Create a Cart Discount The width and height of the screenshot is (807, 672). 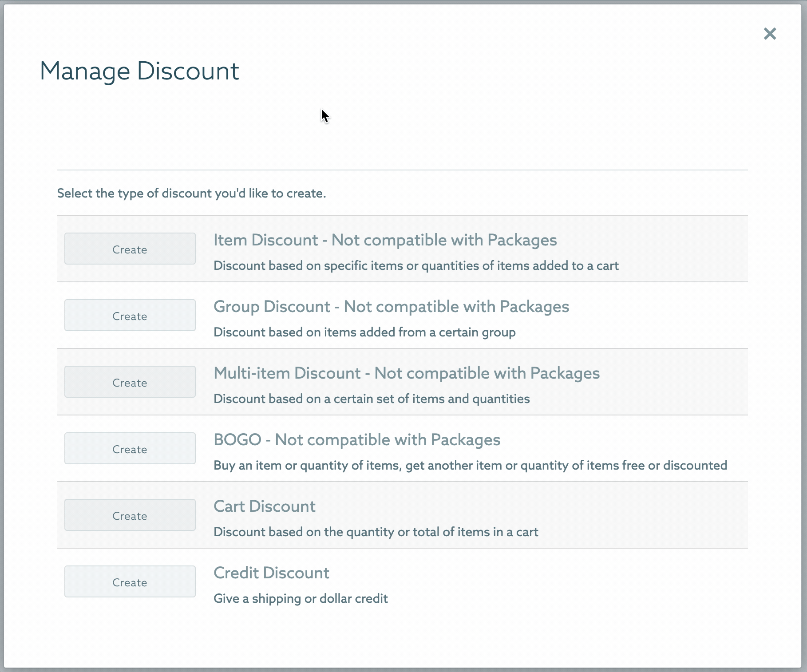click(x=130, y=515)
